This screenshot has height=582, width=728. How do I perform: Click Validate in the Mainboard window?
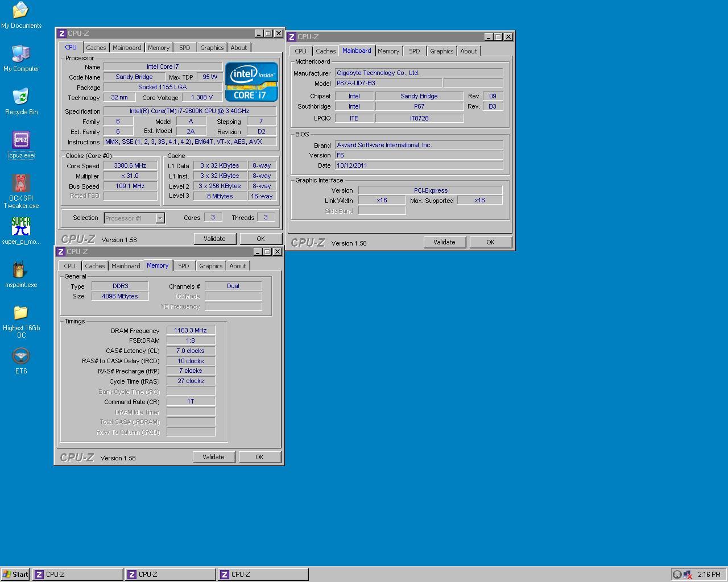point(445,242)
